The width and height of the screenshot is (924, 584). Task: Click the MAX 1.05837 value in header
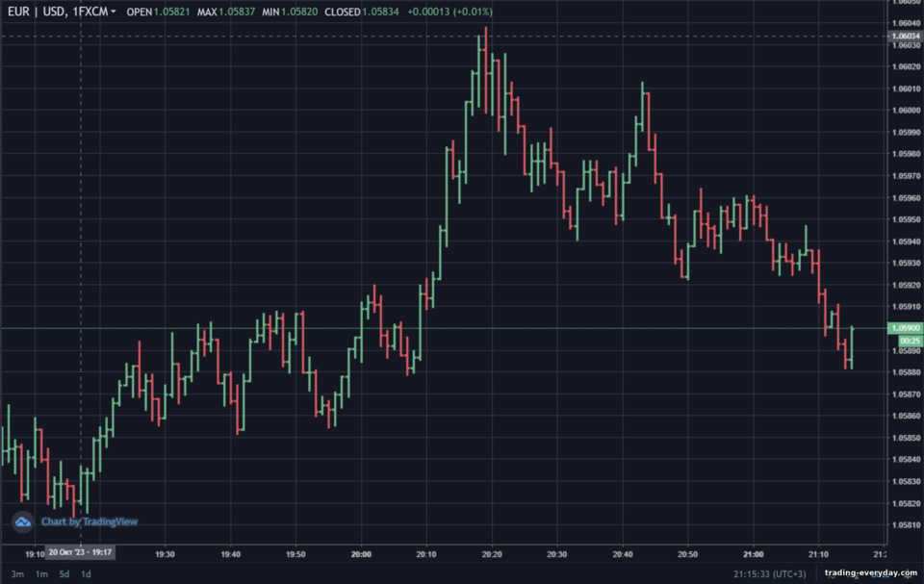point(237,12)
